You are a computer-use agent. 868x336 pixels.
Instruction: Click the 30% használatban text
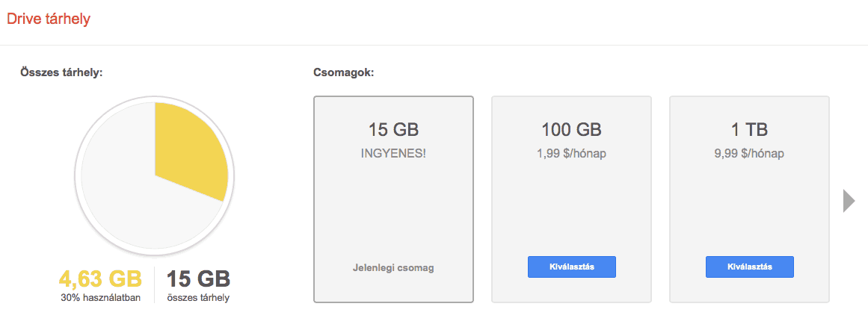100,298
